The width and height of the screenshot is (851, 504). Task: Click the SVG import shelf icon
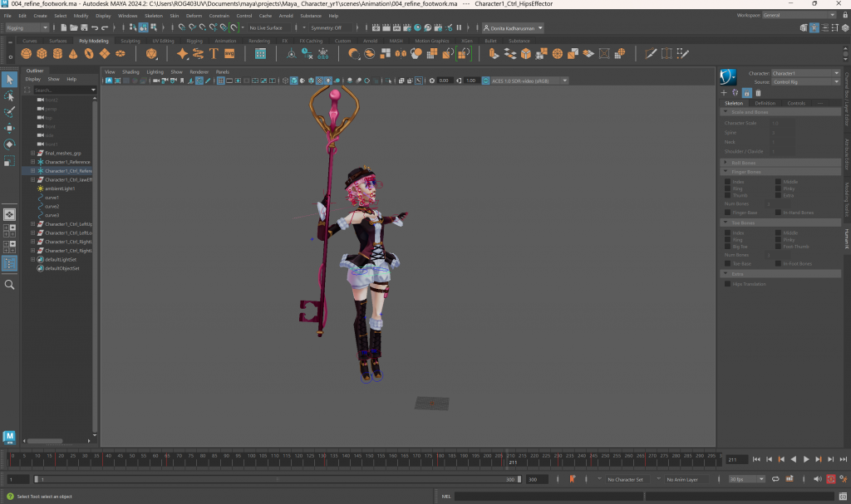[229, 53]
